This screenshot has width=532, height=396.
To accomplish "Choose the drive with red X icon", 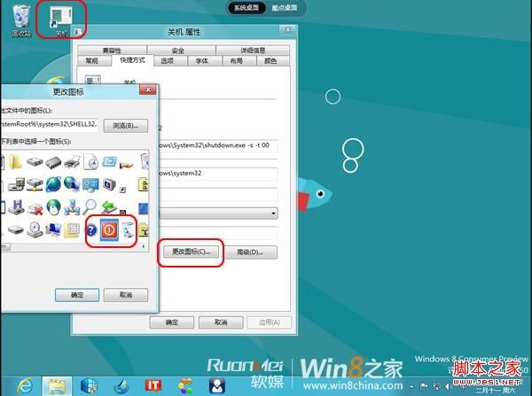I will (35, 208).
